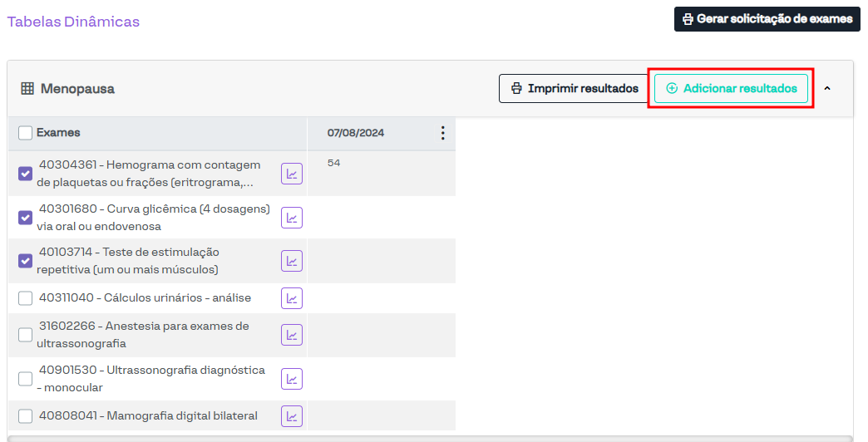Click the Menopausa table grid icon
The width and height of the screenshot is (868, 442).
27,89
